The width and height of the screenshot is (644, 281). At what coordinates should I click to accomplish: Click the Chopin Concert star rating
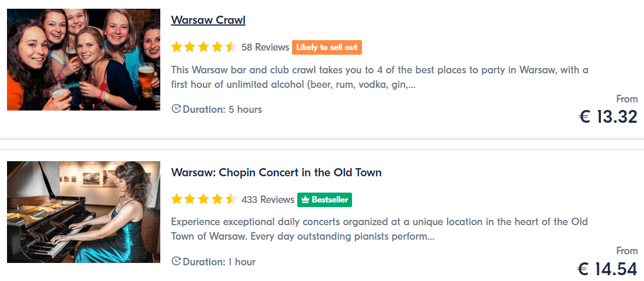tap(204, 200)
